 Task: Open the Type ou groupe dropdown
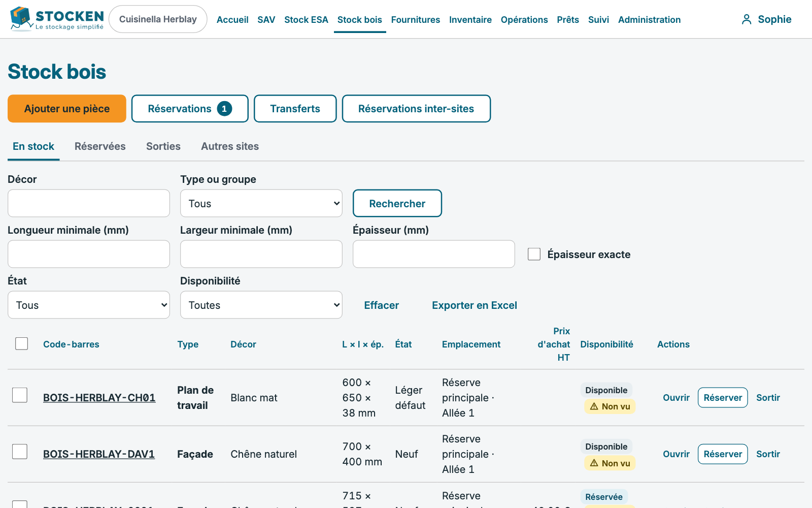[261, 203]
